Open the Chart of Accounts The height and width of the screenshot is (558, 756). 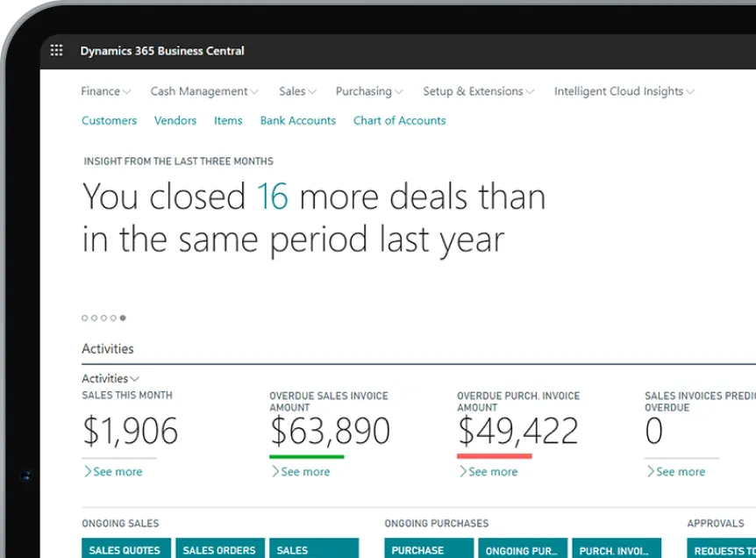pos(399,120)
